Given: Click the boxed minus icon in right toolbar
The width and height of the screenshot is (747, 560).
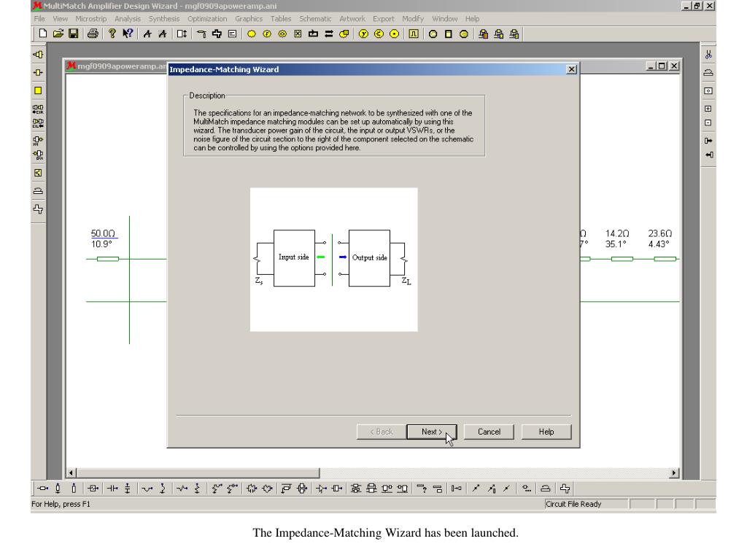Looking at the screenshot, I should tap(708, 122).
